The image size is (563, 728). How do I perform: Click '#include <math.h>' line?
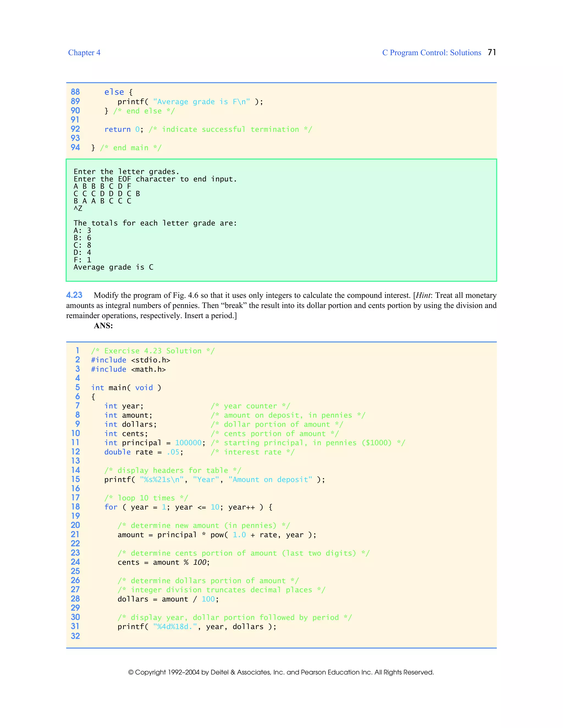tap(128, 369)
